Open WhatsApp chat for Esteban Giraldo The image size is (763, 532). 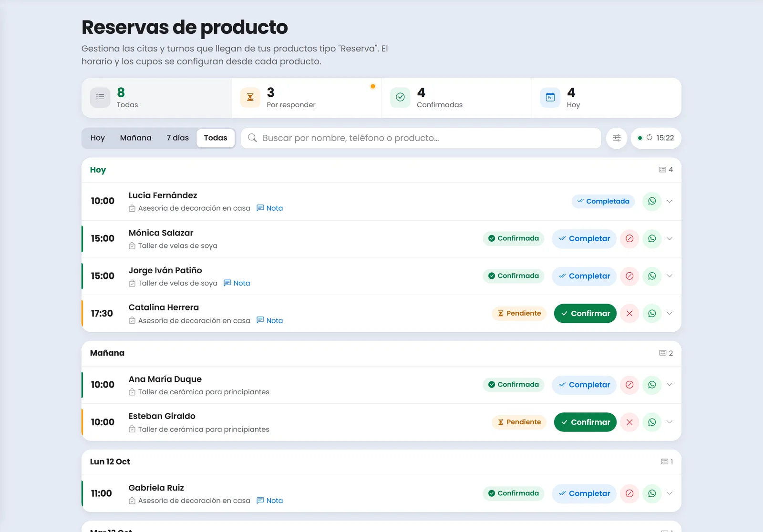[652, 422]
